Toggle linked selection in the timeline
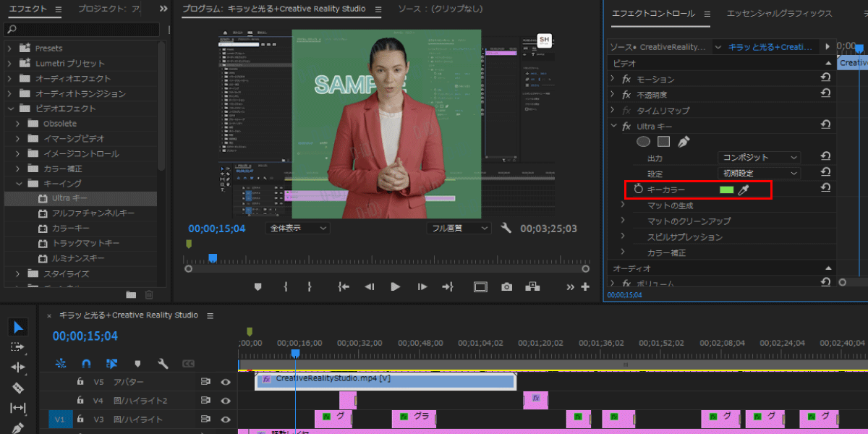Viewport: 868px width, 434px height. pyautogui.click(x=111, y=363)
